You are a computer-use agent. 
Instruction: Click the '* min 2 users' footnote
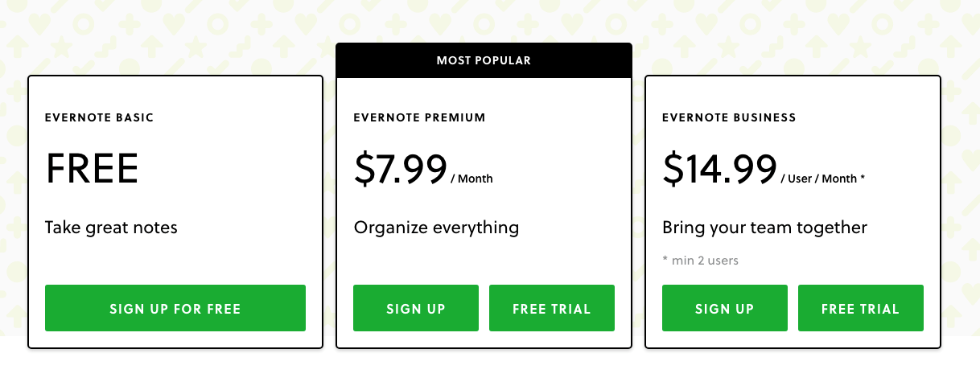coord(700,261)
